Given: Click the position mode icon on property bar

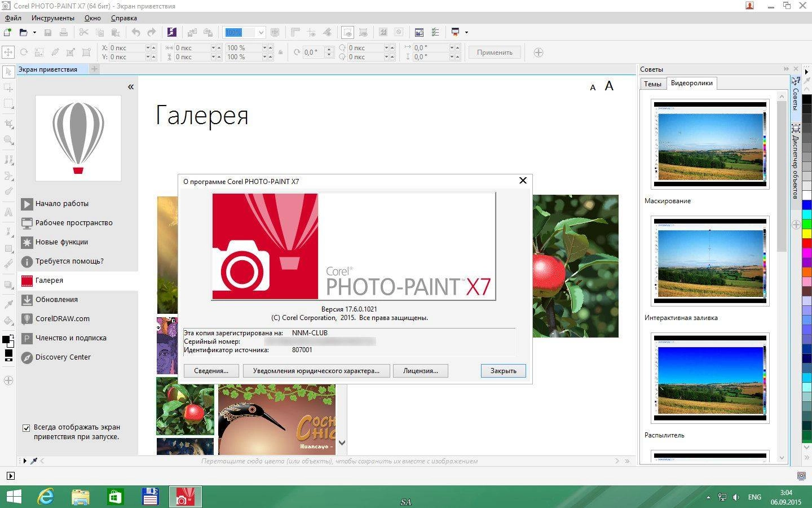Looking at the screenshot, I should point(8,52).
